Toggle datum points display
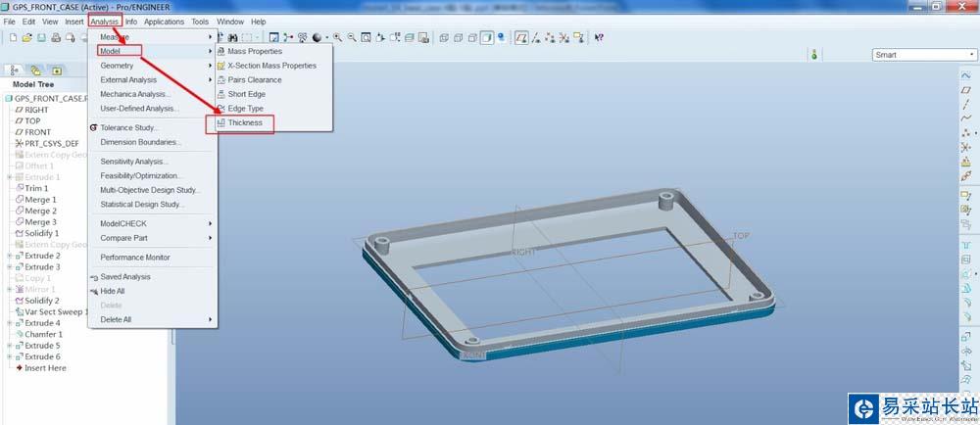Screen dimensions: 980x425 coord(550,37)
